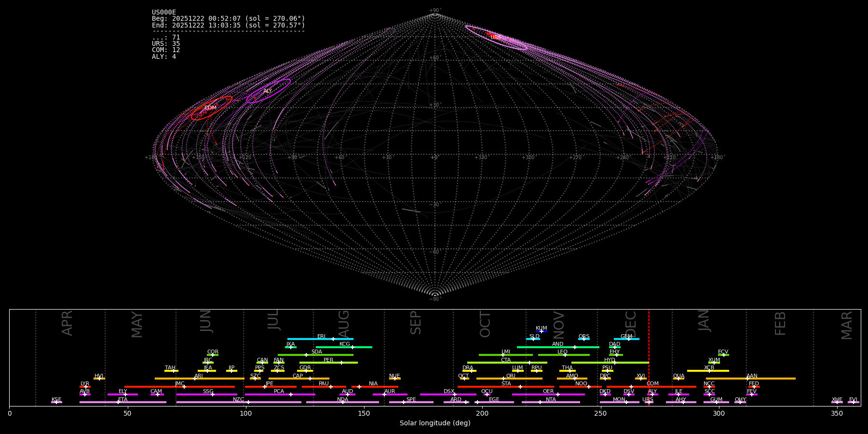Click the SLD shower bar in timeline

point(533,339)
